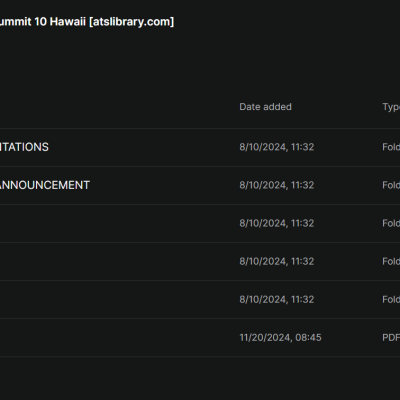Select the ITATIONS row's 8/10/2024, 11:32 date
The width and height of the screenshot is (400, 400).
277,147
